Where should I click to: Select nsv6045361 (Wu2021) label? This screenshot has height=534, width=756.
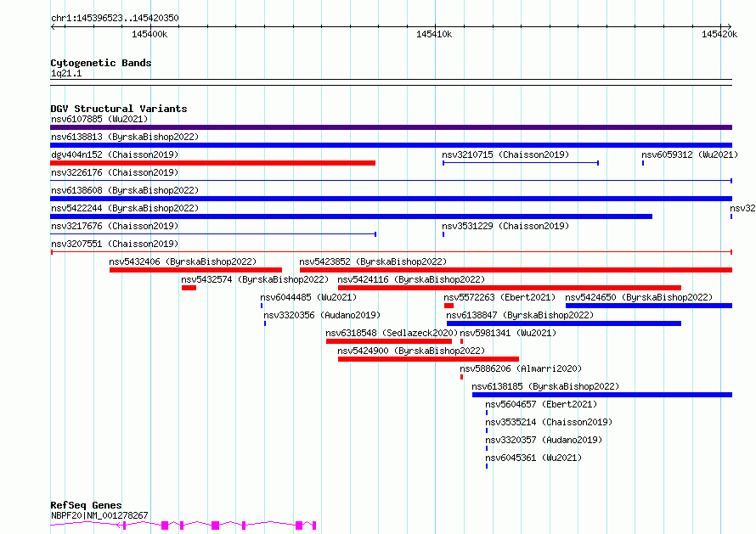(x=533, y=458)
